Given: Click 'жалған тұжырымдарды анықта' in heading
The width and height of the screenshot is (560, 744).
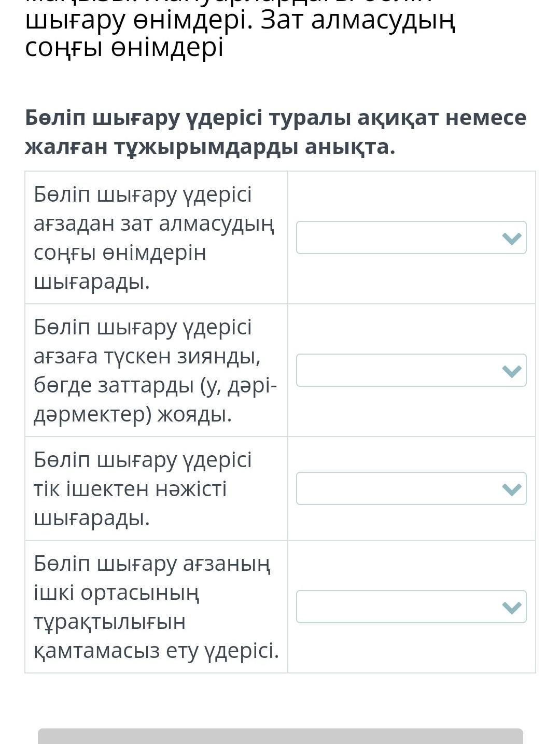Looking at the screenshot, I should coord(209,147).
